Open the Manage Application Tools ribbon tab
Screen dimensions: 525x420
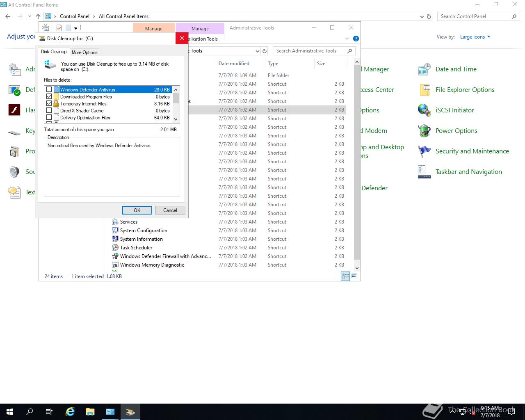(x=200, y=28)
